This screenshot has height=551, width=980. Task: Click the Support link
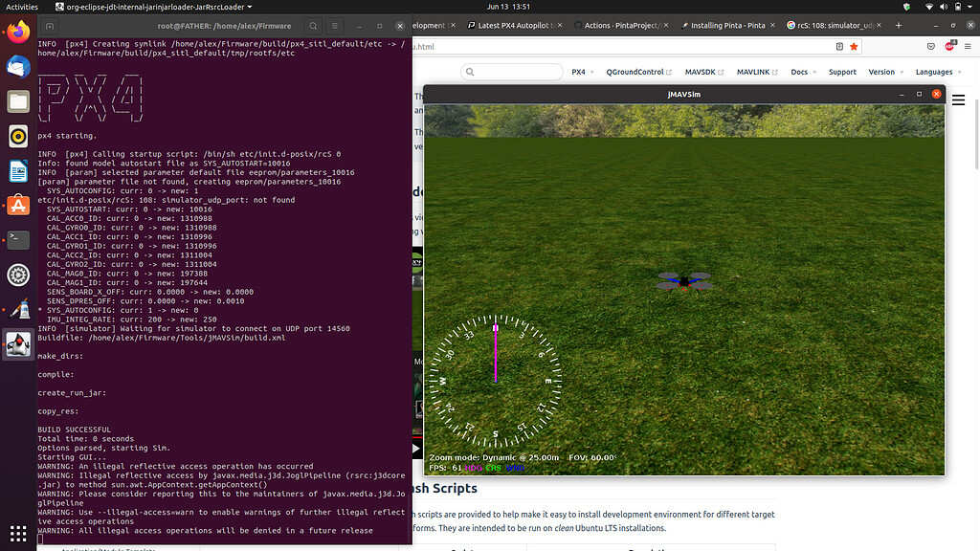(x=842, y=72)
